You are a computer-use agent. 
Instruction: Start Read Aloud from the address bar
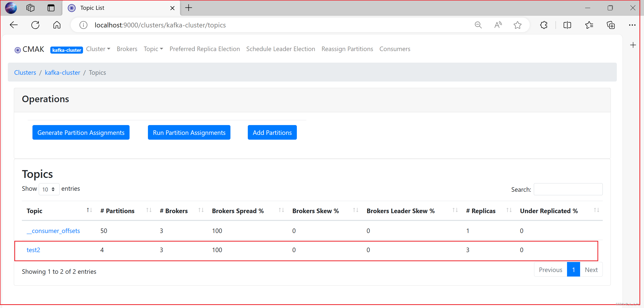pos(498,25)
